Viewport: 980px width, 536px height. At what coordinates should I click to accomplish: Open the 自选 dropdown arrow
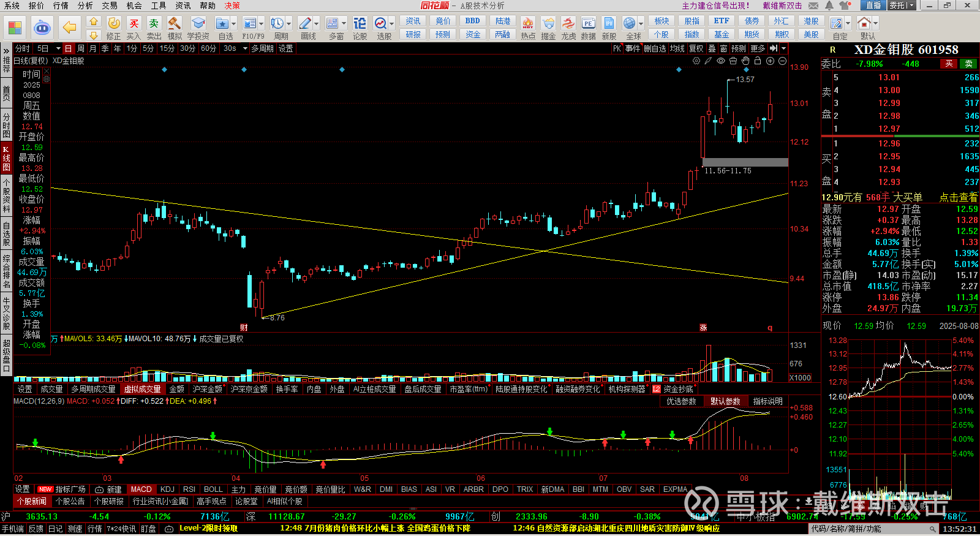[x=234, y=24]
